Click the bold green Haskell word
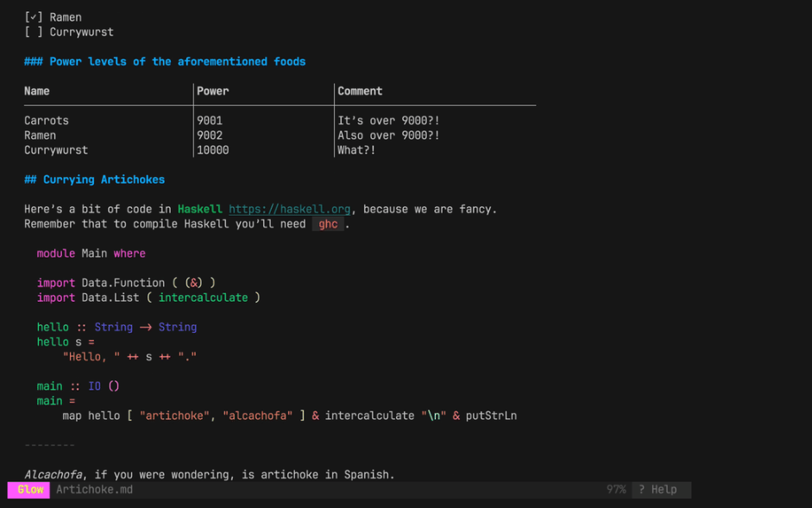The height and width of the screenshot is (508, 812). [199, 209]
